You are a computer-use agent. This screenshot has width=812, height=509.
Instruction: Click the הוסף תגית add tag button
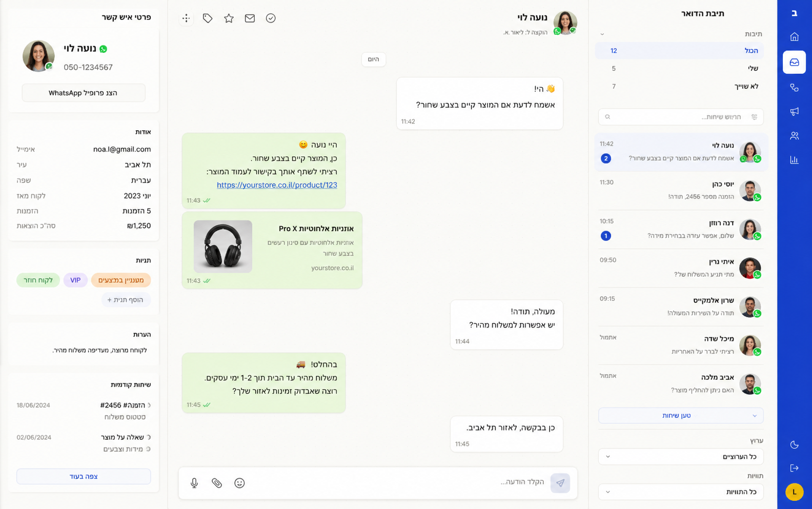126,300
